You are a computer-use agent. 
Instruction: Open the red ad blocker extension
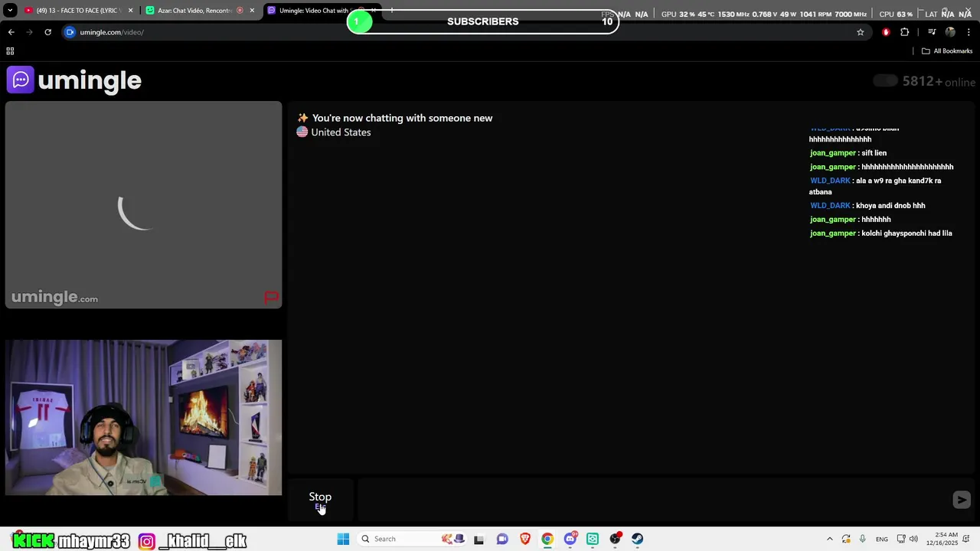pos(886,32)
